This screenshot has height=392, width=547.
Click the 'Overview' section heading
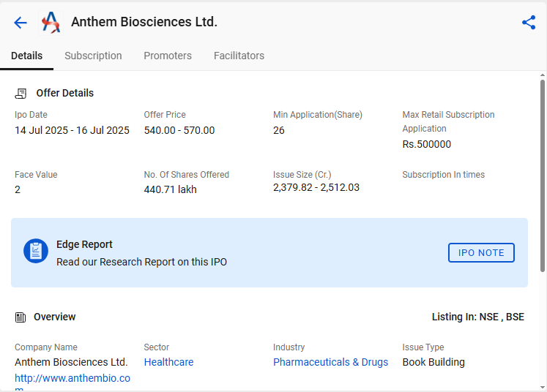pyautogui.click(x=54, y=317)
